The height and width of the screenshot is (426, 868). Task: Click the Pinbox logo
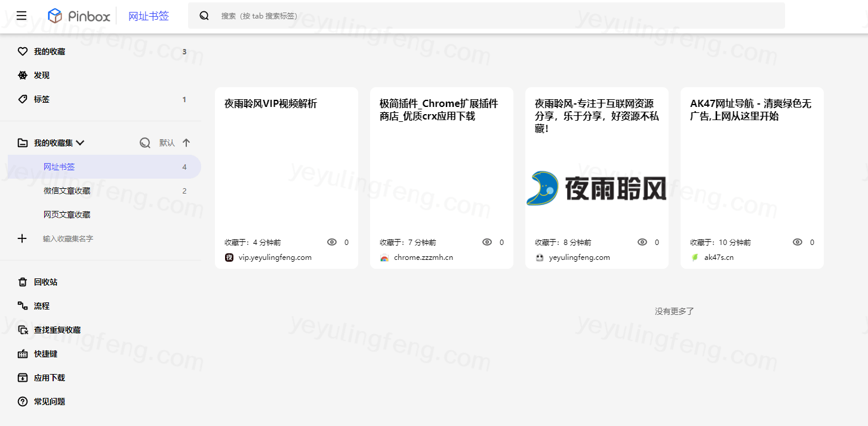coord(79,16)
